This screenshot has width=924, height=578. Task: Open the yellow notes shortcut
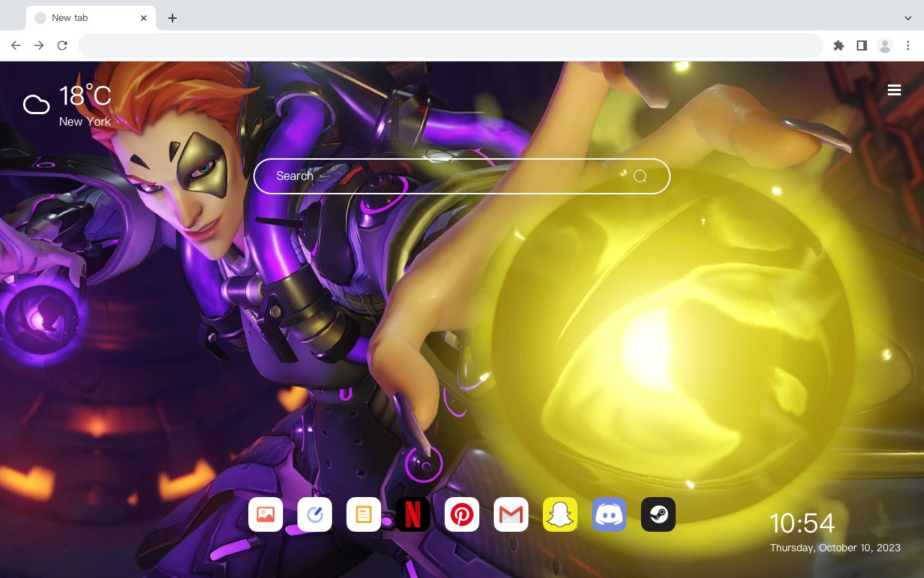(364, 514)
